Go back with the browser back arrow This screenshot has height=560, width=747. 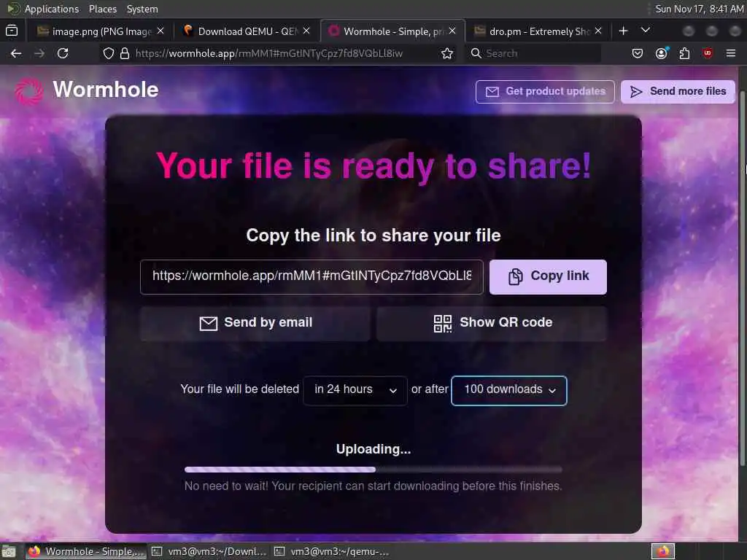pyautogui.click(x=16, y=53)
